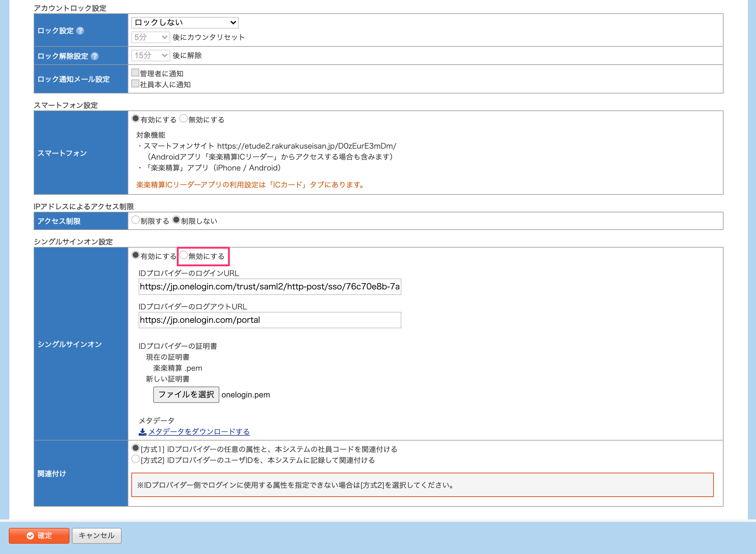
Task: Click the smartphone site URL text
Action: [x=307, y=146]
